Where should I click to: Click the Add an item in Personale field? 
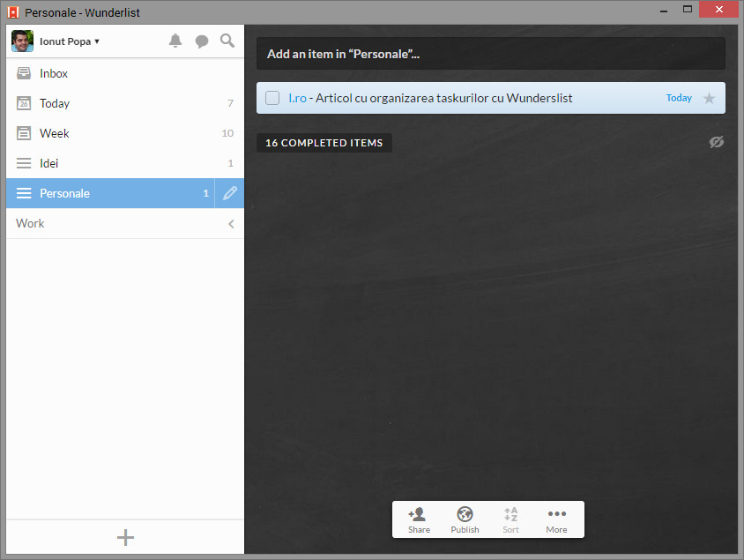tap(491, 54)
